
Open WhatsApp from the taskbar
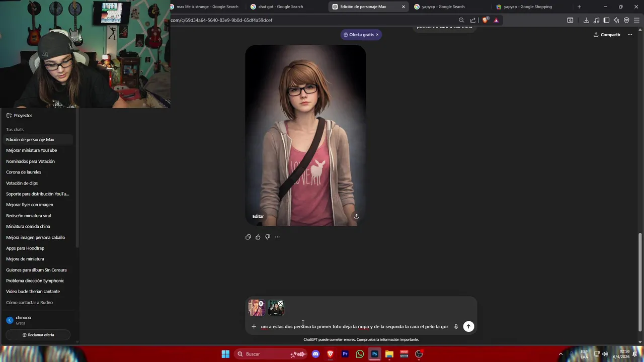pyautogui.click(x=360, y=354)
